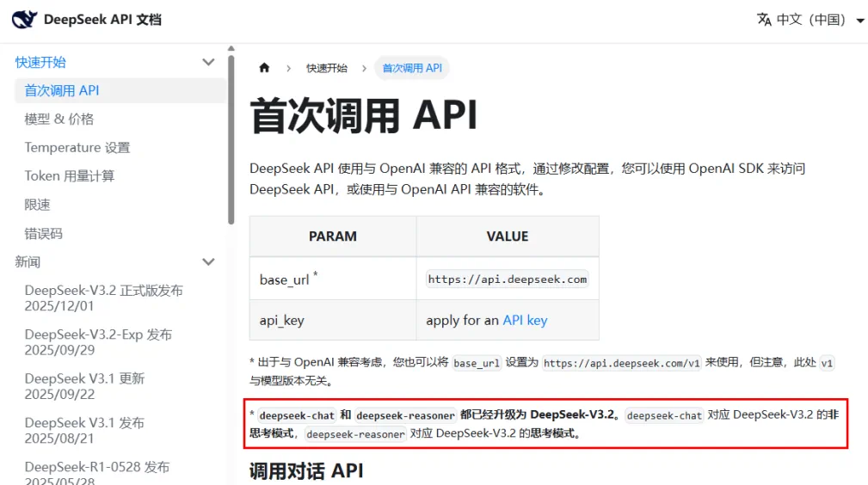Click the 调用对话 API section heading
The image size is (868, 485).
pyautogui.click(x=306, y=471)
